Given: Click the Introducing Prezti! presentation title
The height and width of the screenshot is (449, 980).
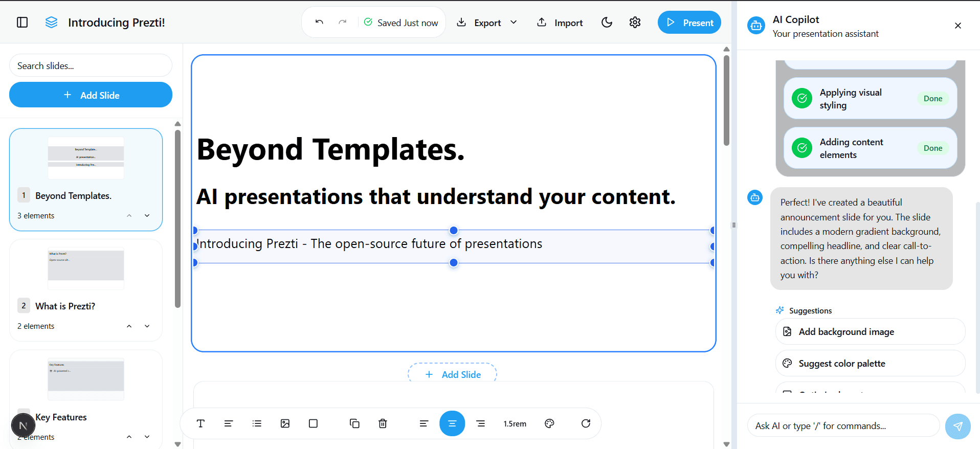Looking at the screenshot, I should coord(116,23).
